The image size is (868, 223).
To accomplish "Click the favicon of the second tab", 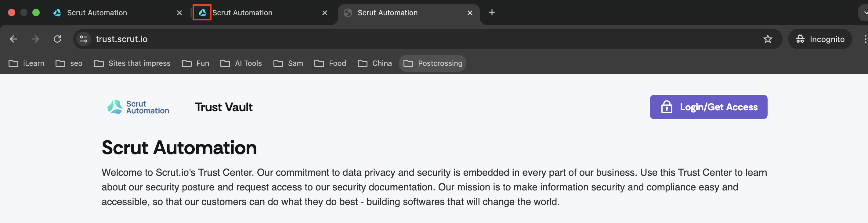I will point(202,13).
